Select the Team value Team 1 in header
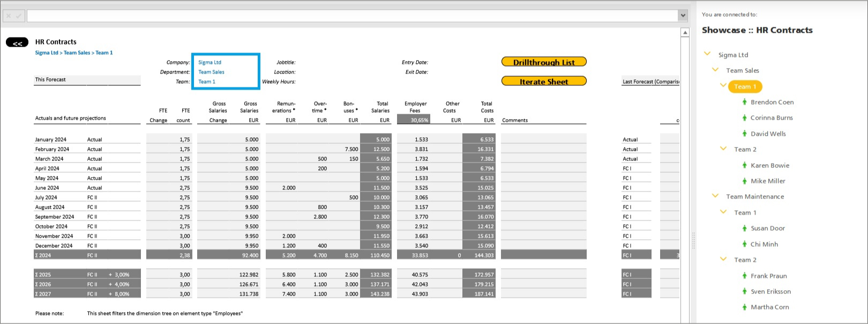This screenshot has width=868, height=324. click(x=207, y=82)
